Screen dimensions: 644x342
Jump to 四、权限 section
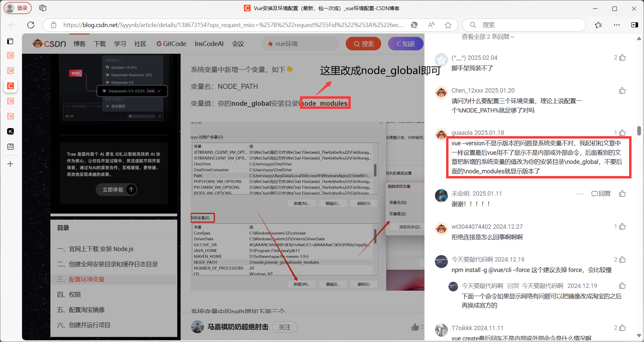69,295
